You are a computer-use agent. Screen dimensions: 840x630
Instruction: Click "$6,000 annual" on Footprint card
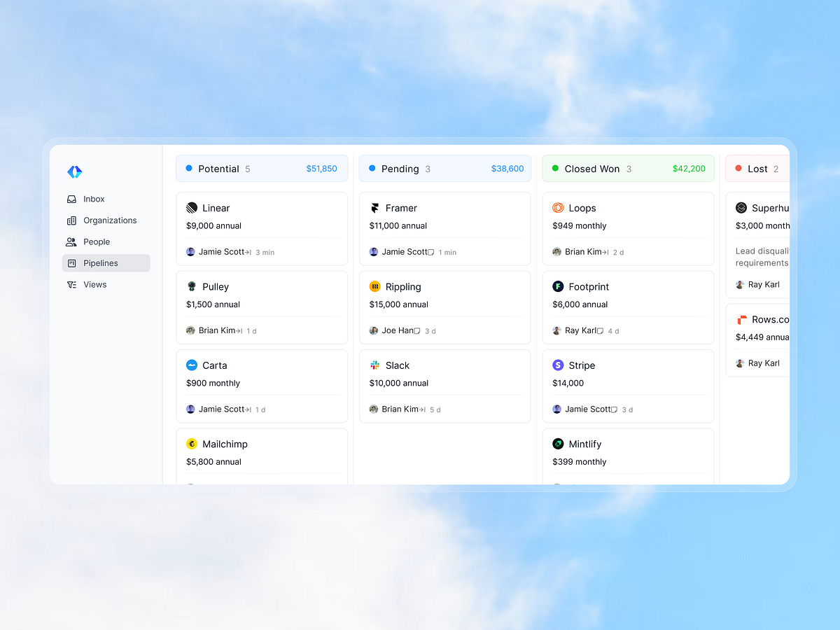tap(580, 304)
